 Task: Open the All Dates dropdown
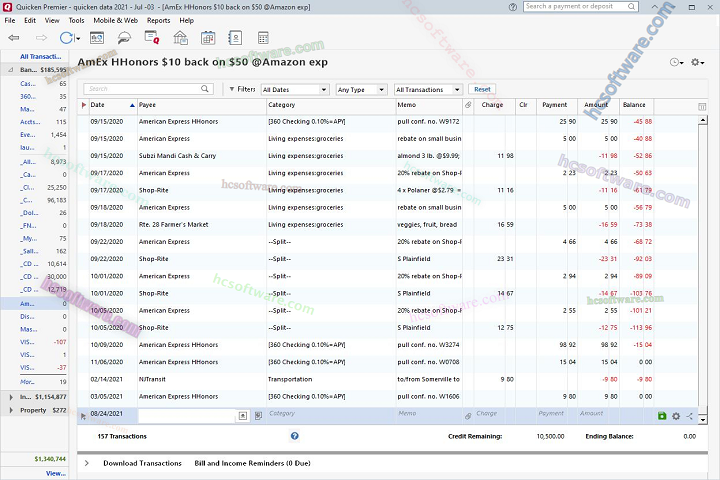pos(295,90)
